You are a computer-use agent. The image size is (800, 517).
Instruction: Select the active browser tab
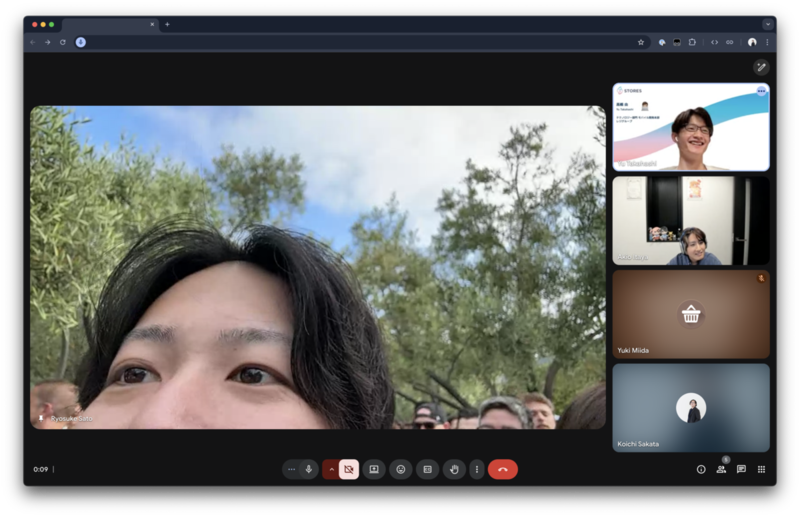coord(110,24)
